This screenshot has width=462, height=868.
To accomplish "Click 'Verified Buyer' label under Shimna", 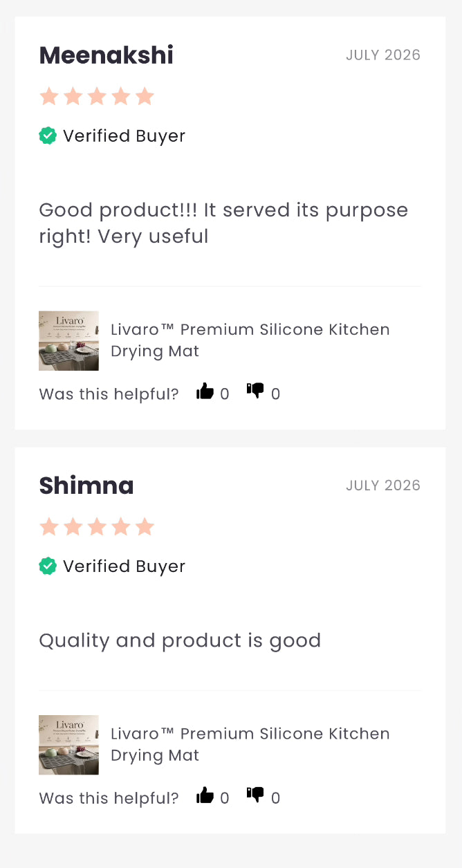I will (124, 566).
